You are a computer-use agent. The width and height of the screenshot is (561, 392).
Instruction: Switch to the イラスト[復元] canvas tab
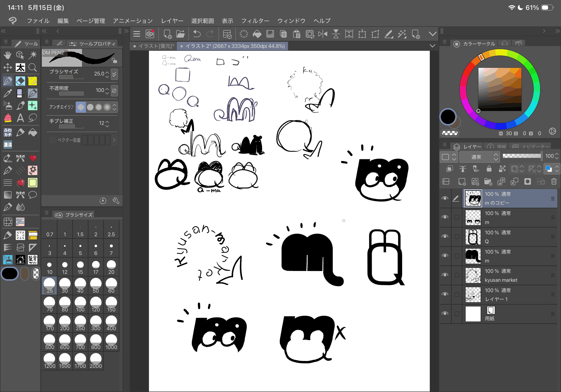154,46
